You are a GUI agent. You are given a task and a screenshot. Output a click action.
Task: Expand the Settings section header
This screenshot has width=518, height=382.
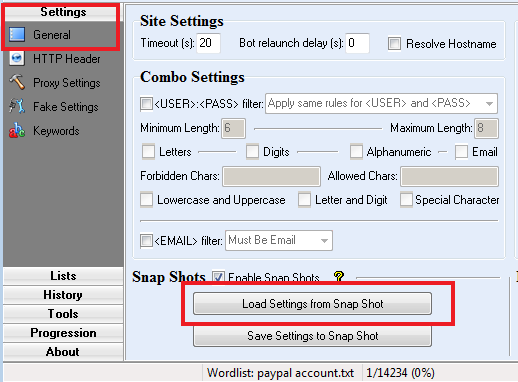pyautogui.click(x=63, y=12)
